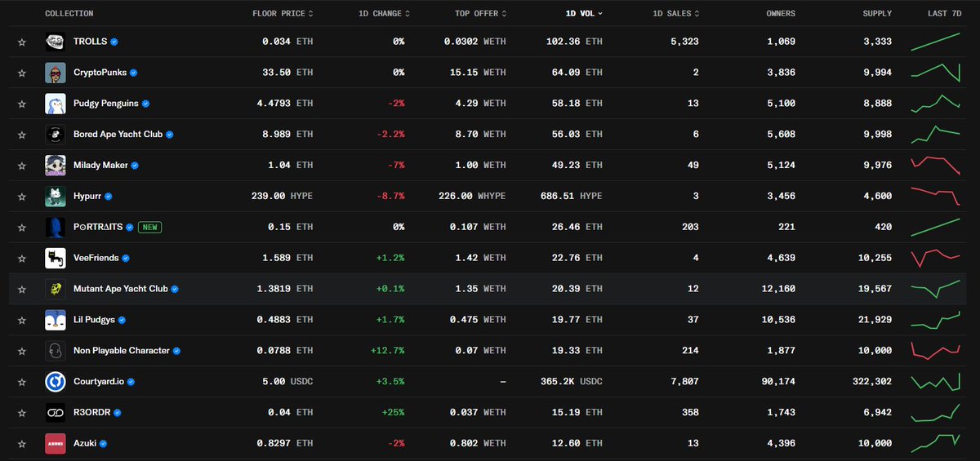View the Courtyard.io 7-day sparkline chart
This screenshot has height=461, width=980.
(936, 382)
